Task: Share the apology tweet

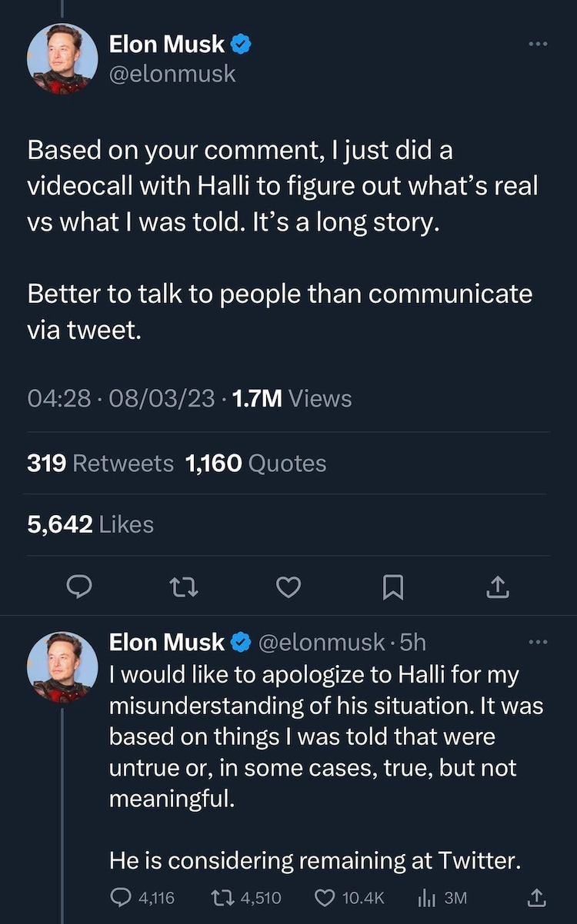Action: tap(536, 897)
